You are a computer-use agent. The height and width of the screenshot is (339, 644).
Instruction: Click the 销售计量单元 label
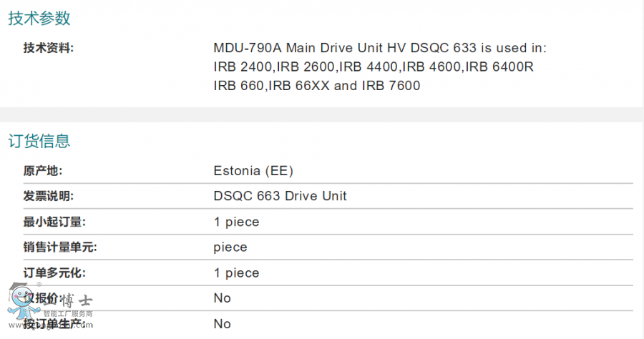pos(60,247)
